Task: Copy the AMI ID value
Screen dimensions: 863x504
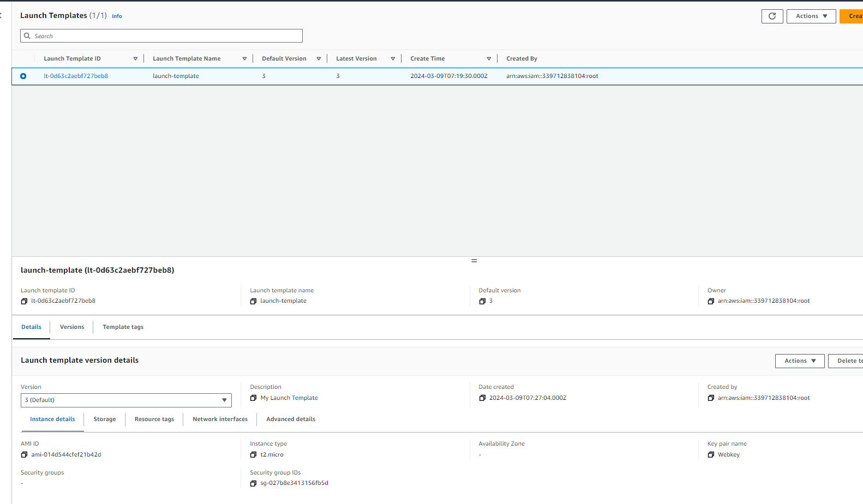Action: point(24,455)
